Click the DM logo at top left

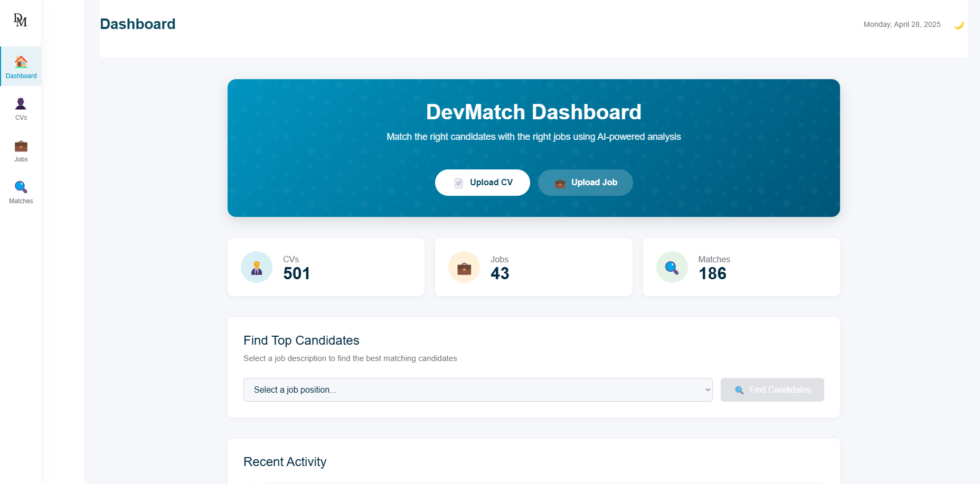(20, 20)
